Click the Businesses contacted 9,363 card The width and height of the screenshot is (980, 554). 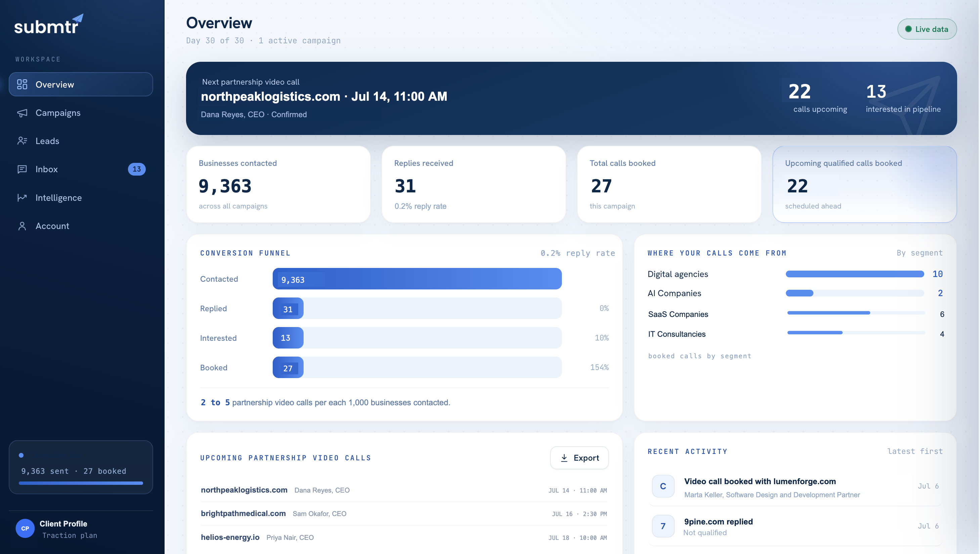pyautogui.click(x=278, y=185)
